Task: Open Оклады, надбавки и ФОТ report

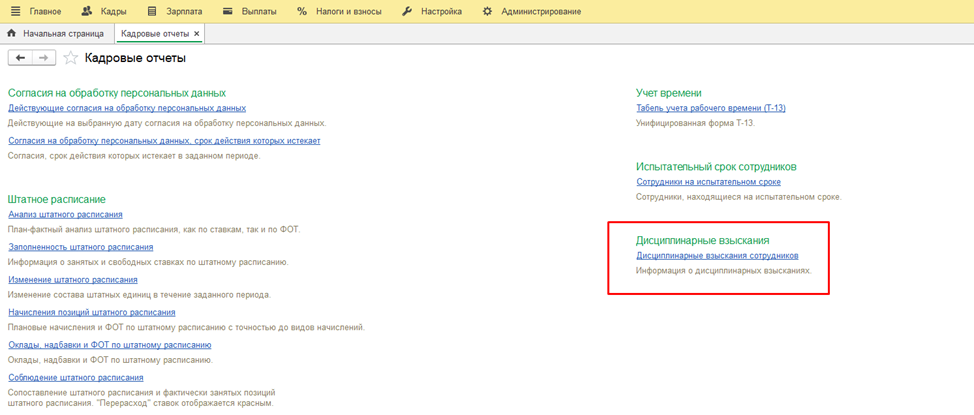Action: pyautogui.click(x=109, y=345)
